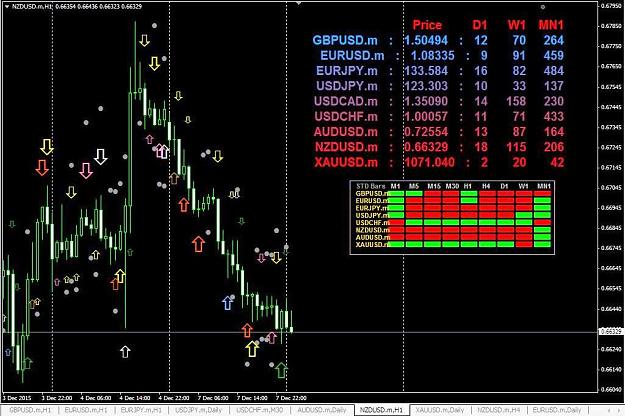Select the USDJPY.m row label

346,86
